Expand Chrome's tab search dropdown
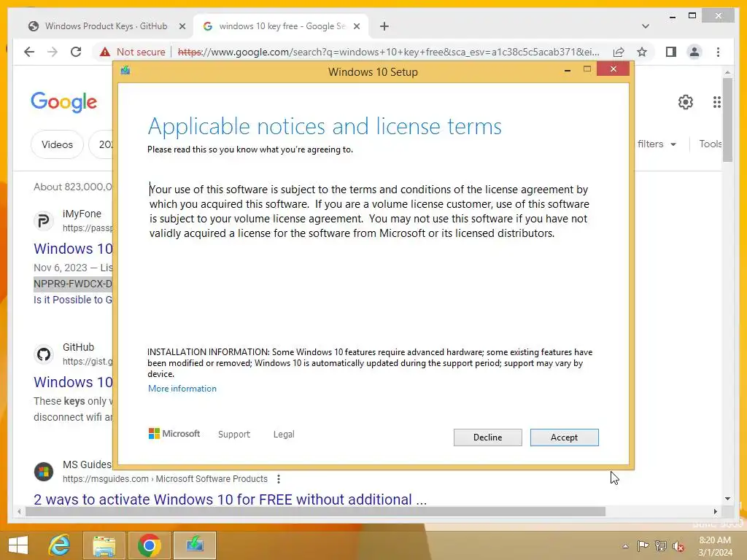The image size is (747, 560). (645, 26)
